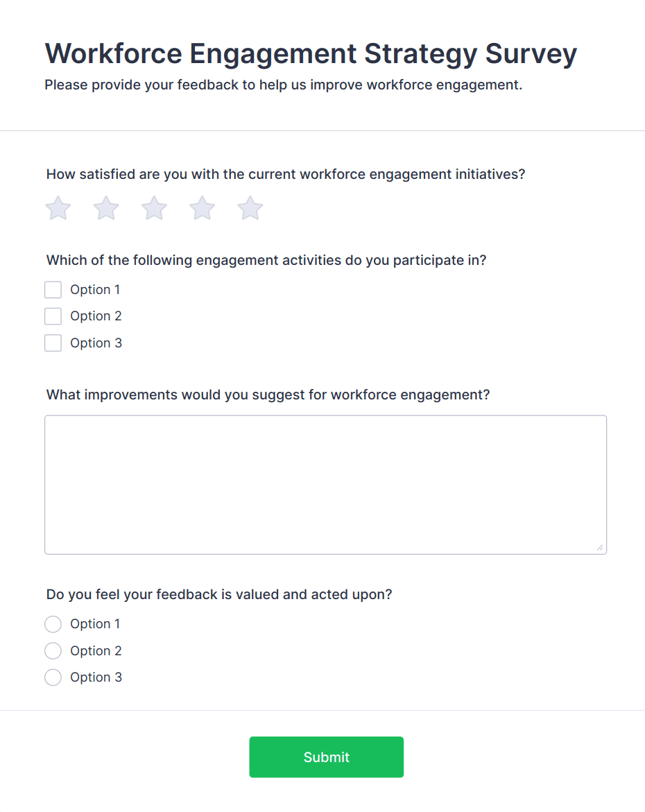Screen dimensions: 645x812
Task: Click the Workforce Engagement Strategy Survey heading
Action: pos(311,53)
